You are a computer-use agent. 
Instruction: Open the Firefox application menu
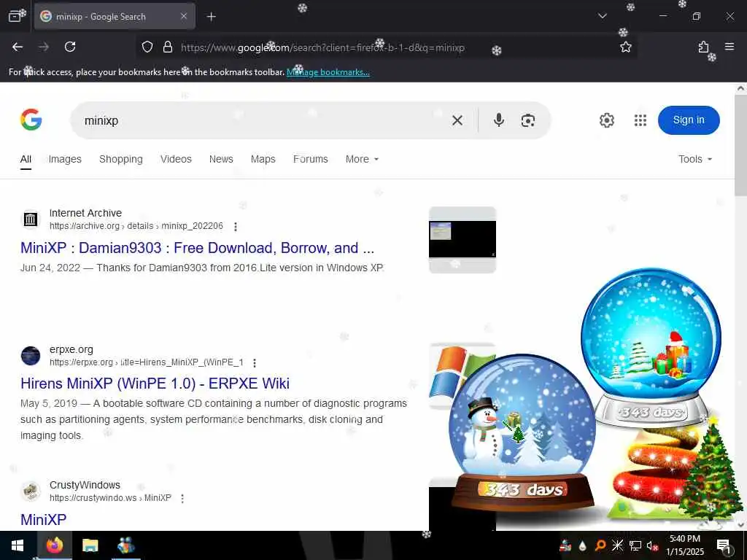(729, 47)
